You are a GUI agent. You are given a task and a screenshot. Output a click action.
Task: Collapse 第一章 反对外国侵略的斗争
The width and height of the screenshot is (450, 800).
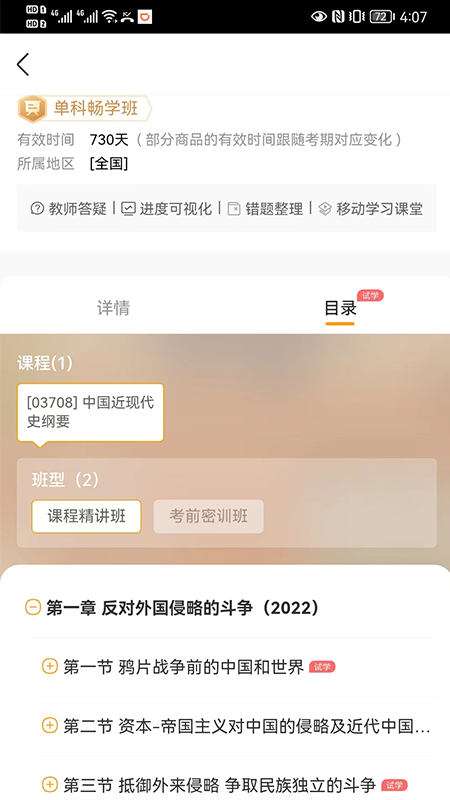click(33, 607)
